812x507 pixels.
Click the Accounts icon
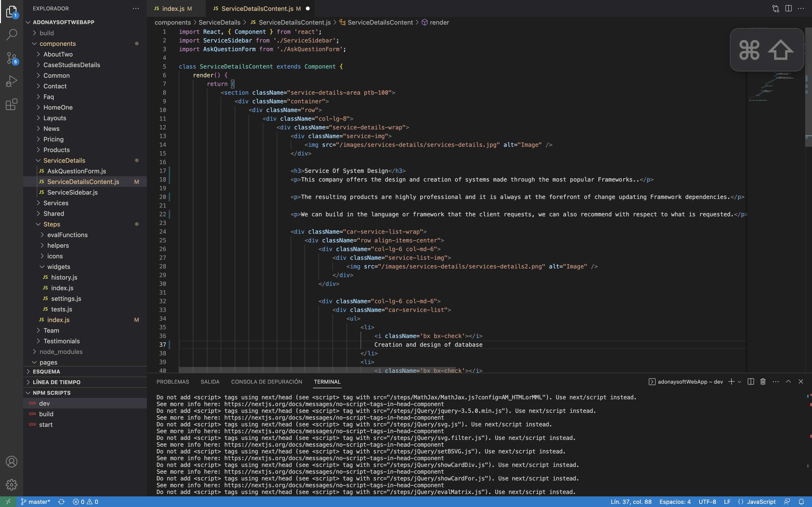point(11,462)
